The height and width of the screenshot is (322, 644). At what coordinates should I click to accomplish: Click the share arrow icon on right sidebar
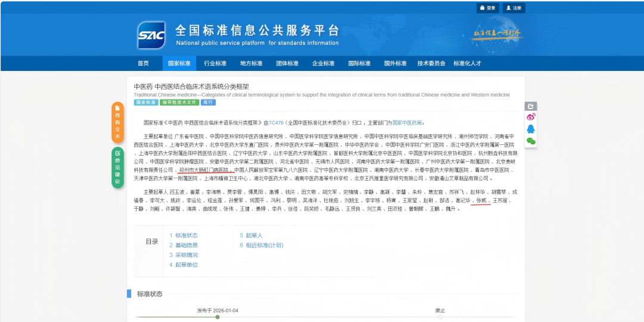(x=530, y=106)
